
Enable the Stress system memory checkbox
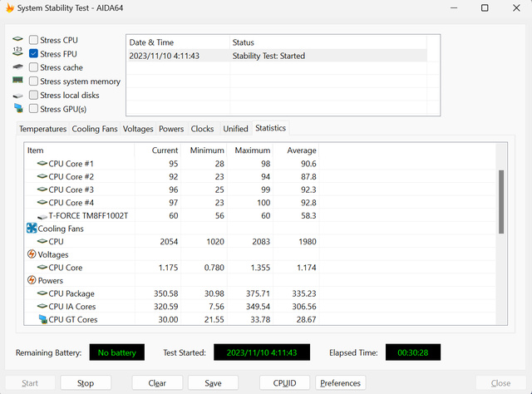coord(33,81)
